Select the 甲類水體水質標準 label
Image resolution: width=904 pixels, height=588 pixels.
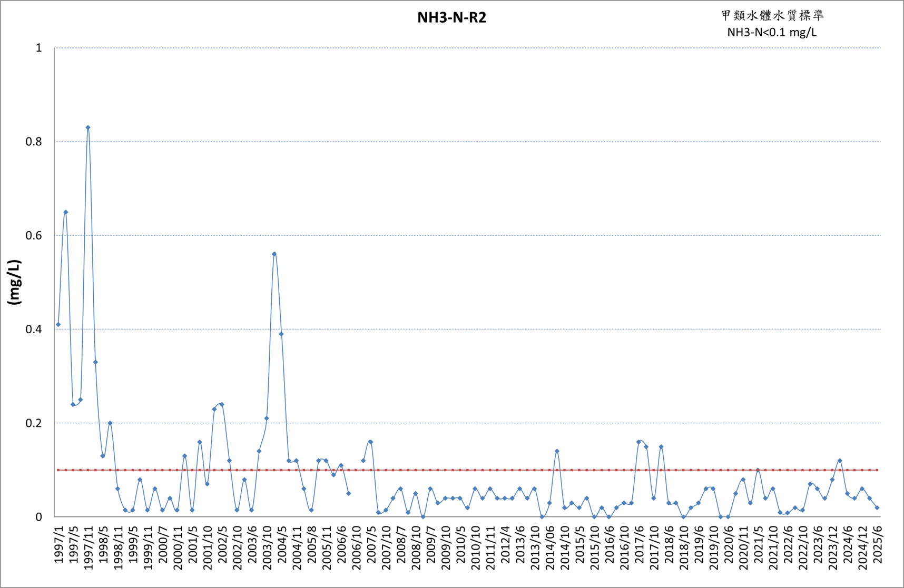(x=772, y=15)
